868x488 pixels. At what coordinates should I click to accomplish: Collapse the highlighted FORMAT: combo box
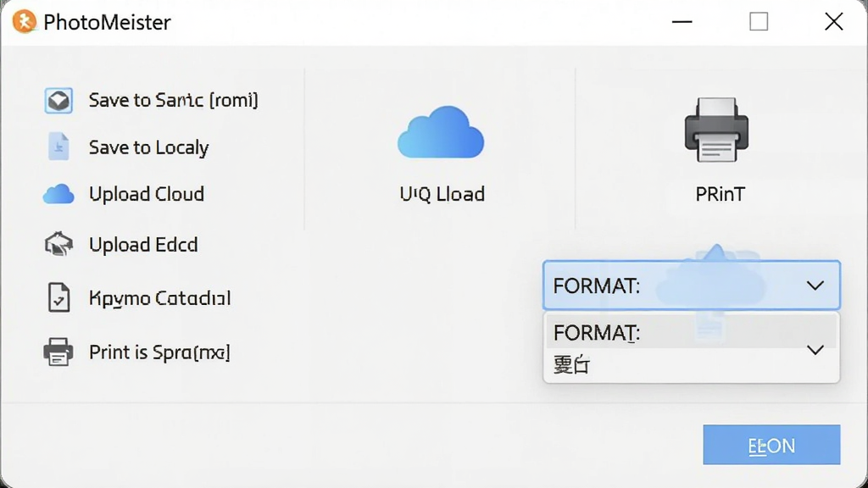tap(692, 285)
